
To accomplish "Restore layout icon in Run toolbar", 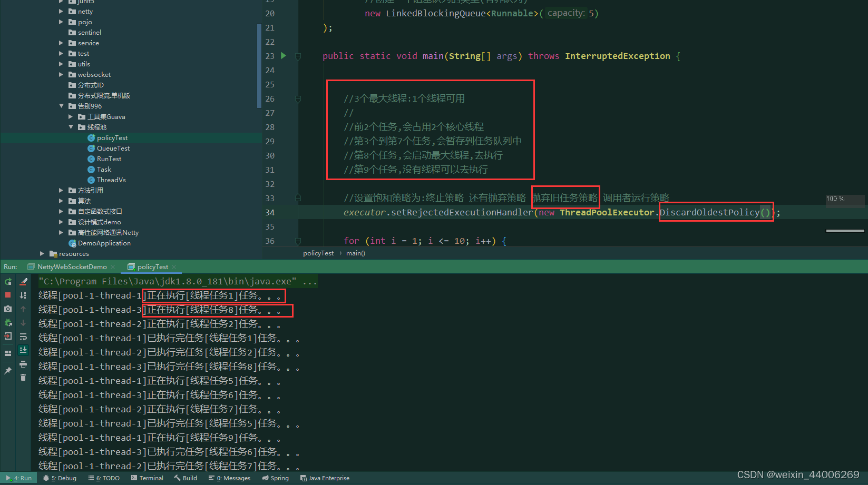I will click(8, 353).
